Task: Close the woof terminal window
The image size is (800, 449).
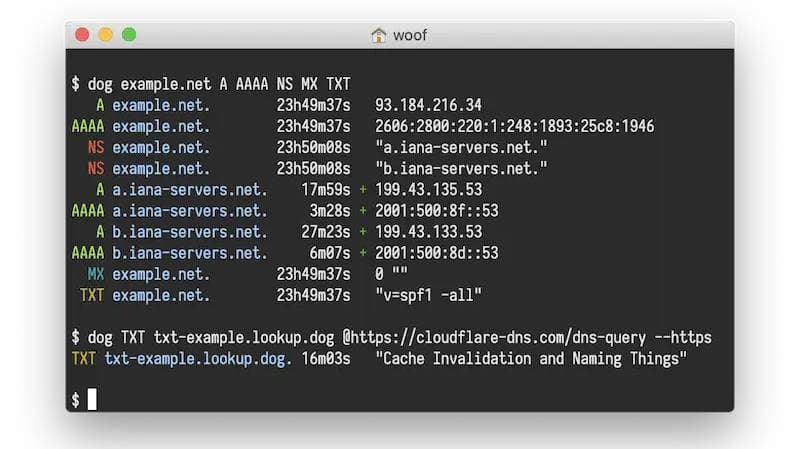Action: click(82, 35)
